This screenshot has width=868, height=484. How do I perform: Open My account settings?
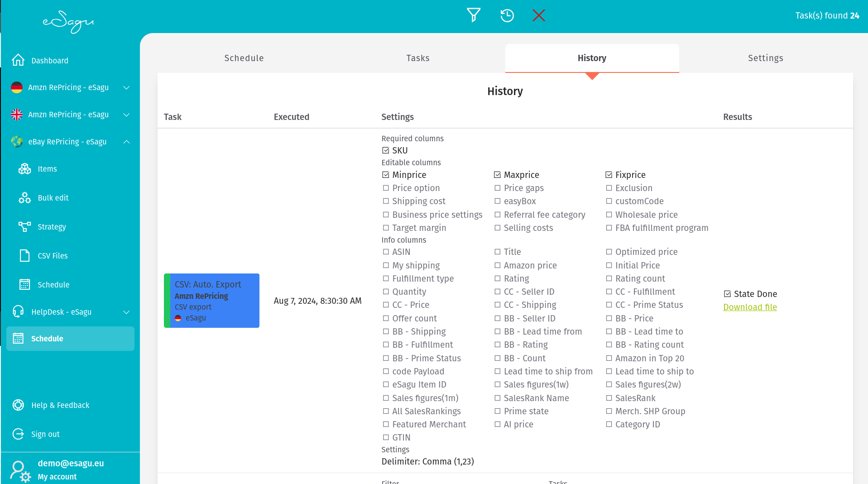coord(57,477)
